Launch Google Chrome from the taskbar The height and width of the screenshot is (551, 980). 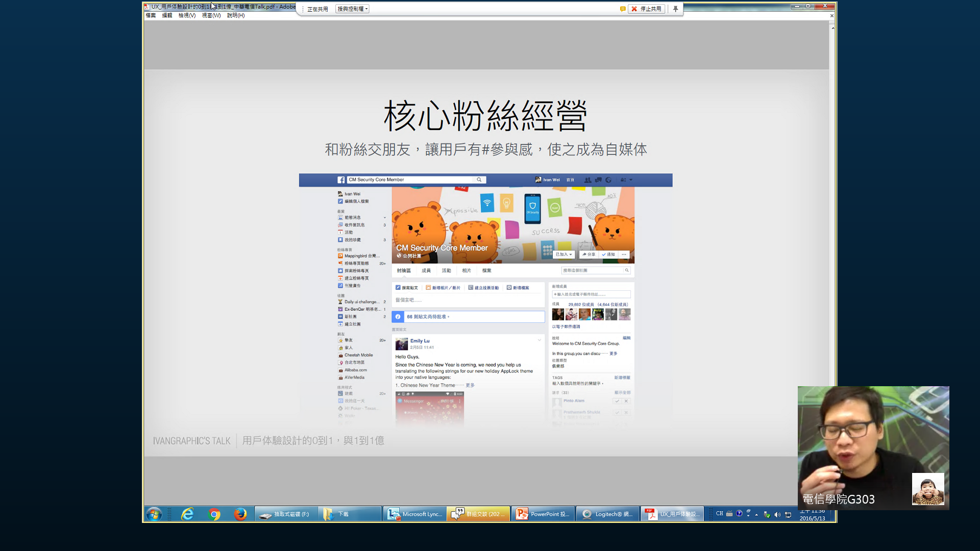click(x=214, y=514)
